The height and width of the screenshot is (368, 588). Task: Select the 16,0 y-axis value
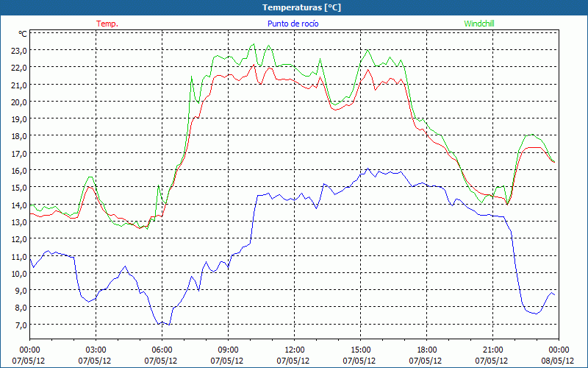coord(19,171)
